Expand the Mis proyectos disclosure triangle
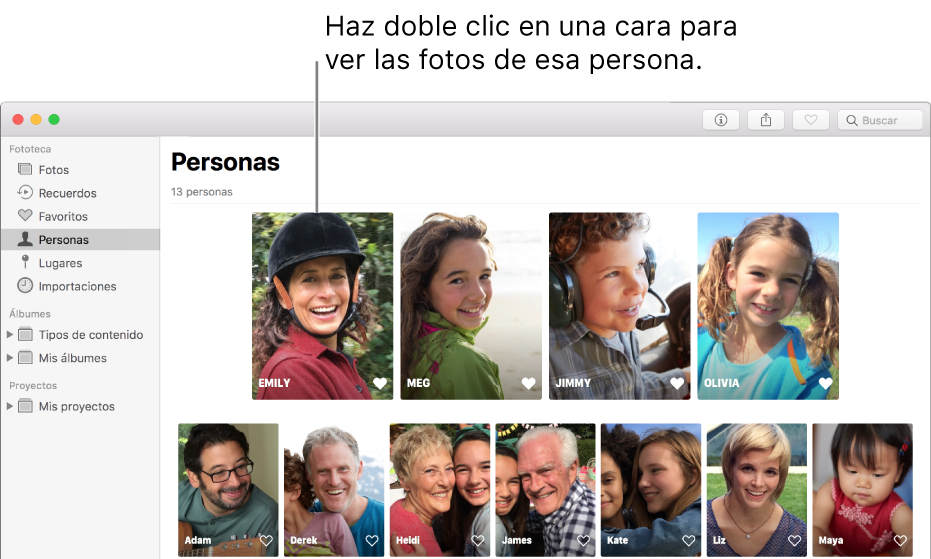 [x=10, y=406]
